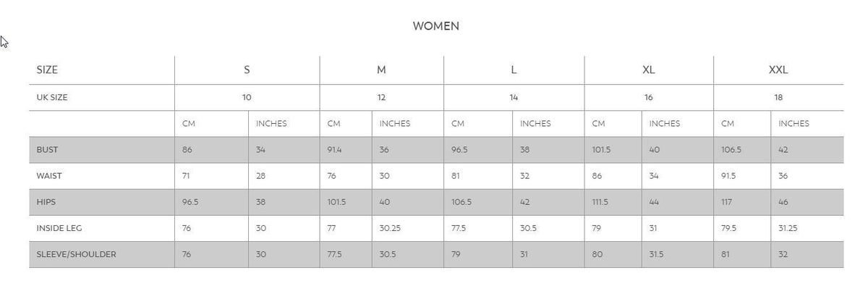Select the BUST row label
The width and height of the screenshot is (868, 289).
point(47,150)
